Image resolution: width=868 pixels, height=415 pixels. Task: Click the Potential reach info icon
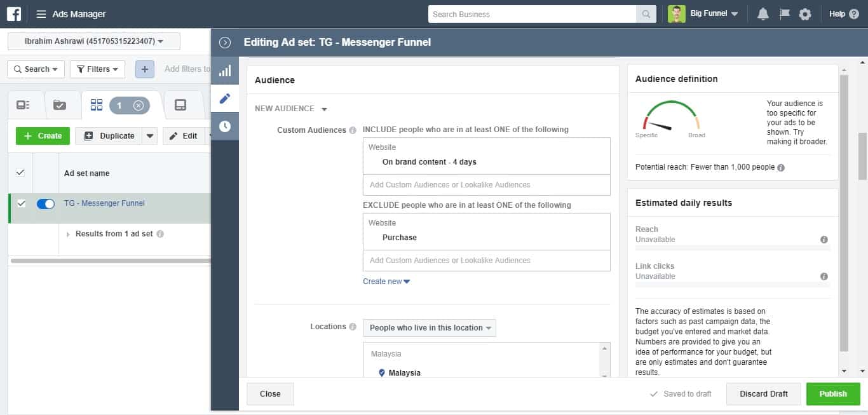(x=781, y=168)
